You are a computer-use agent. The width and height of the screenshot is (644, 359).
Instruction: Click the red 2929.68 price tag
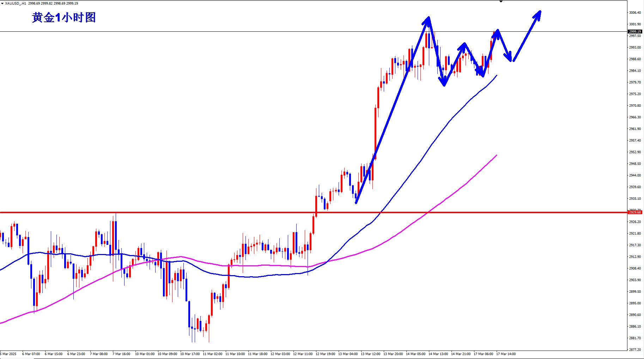(635, 212)
